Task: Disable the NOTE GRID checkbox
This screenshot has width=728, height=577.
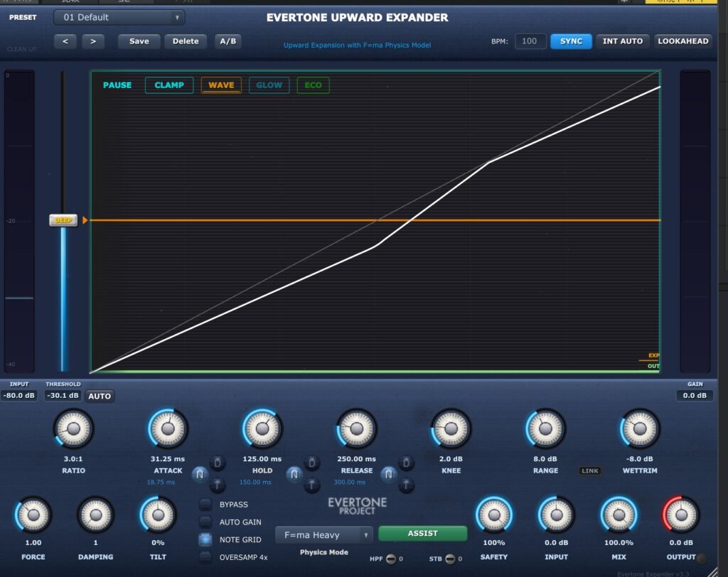Action: [205, 540]
